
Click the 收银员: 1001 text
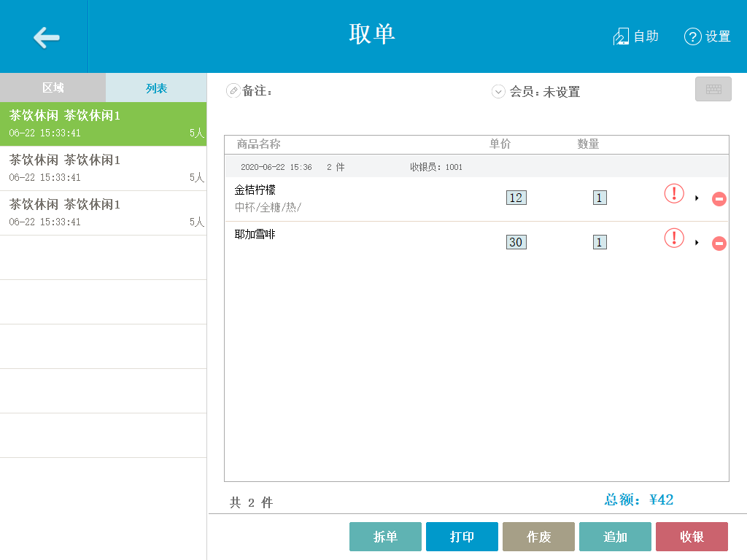click(436, 167)
